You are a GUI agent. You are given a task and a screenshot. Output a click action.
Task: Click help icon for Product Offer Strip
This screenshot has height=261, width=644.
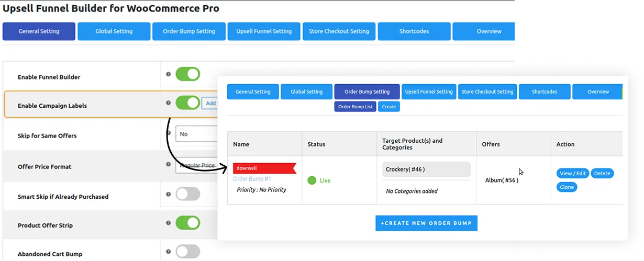click(169, 223)
